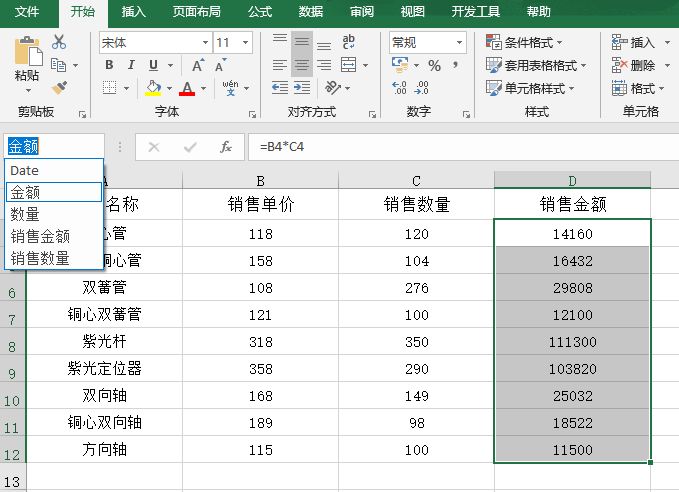Choose 销售金额 from the name list
The image size is (679, 492).
[x=40, y=236]
